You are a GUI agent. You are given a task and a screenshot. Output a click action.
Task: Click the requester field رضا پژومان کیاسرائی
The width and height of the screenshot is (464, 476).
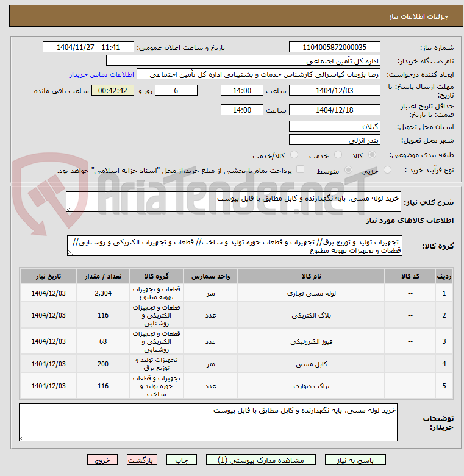(x=258, y=74)
